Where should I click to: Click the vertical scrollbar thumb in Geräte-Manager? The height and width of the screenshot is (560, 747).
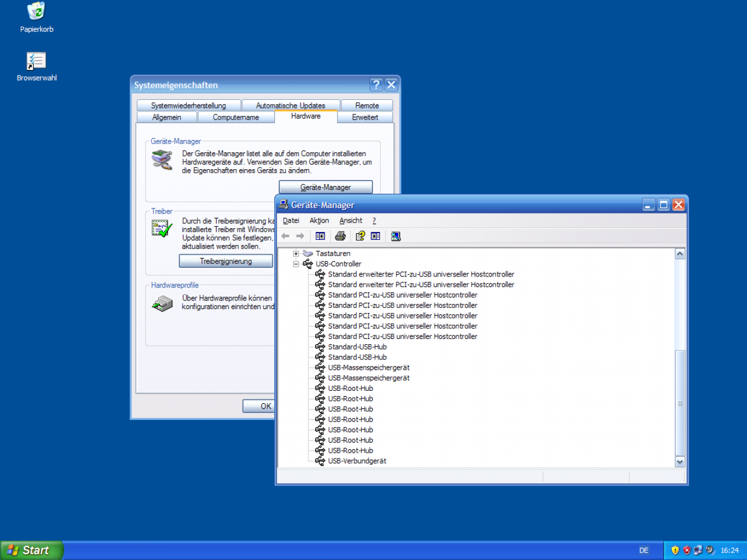coord(680,403)
